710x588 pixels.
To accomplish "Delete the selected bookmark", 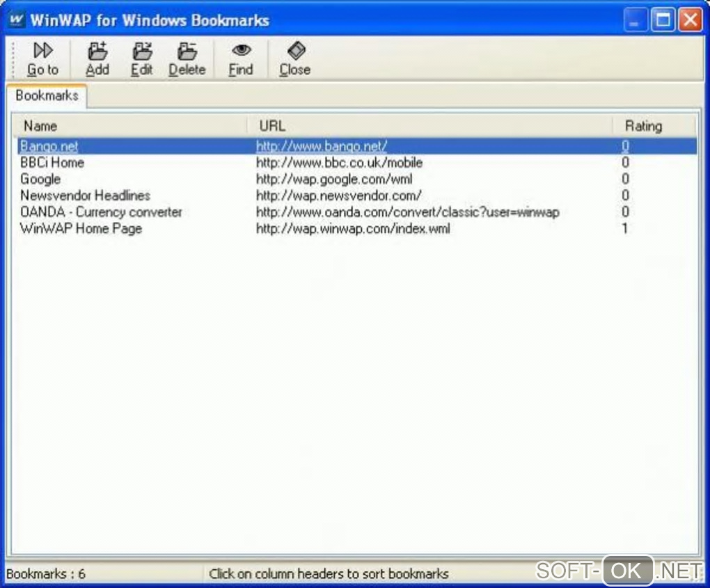I will 187,59.
